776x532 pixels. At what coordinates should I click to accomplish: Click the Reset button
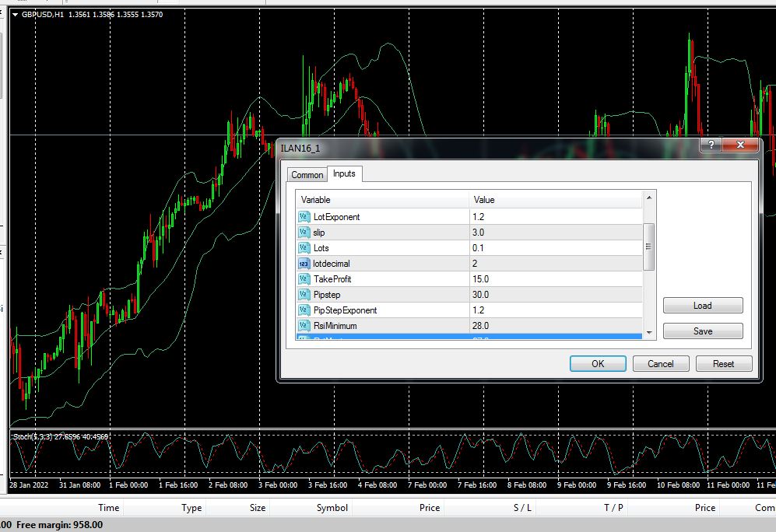[x=724, y=363]
